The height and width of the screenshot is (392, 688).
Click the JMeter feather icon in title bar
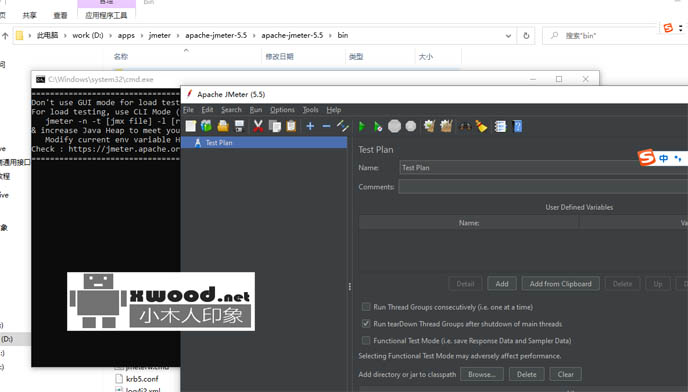[190, 94]
